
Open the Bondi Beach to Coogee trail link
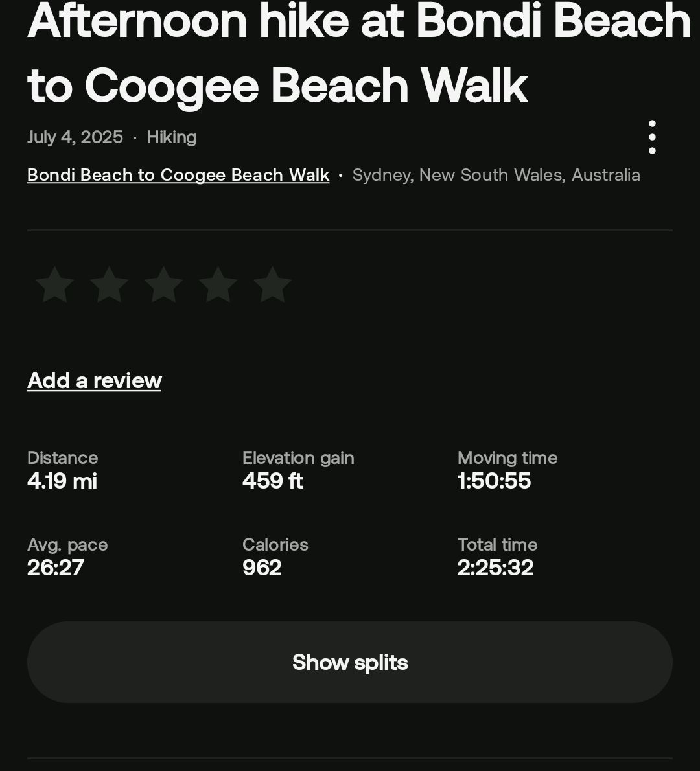[x=178, y=175]
